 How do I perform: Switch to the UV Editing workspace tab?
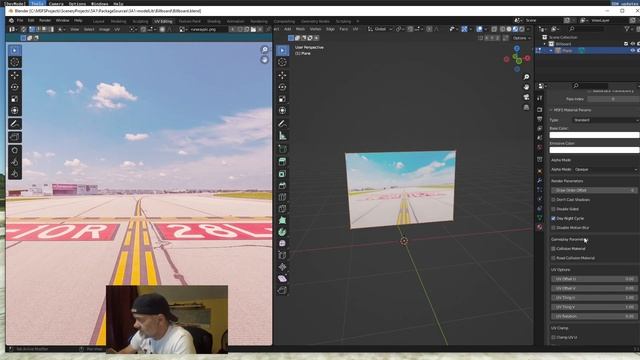point(163,21)
